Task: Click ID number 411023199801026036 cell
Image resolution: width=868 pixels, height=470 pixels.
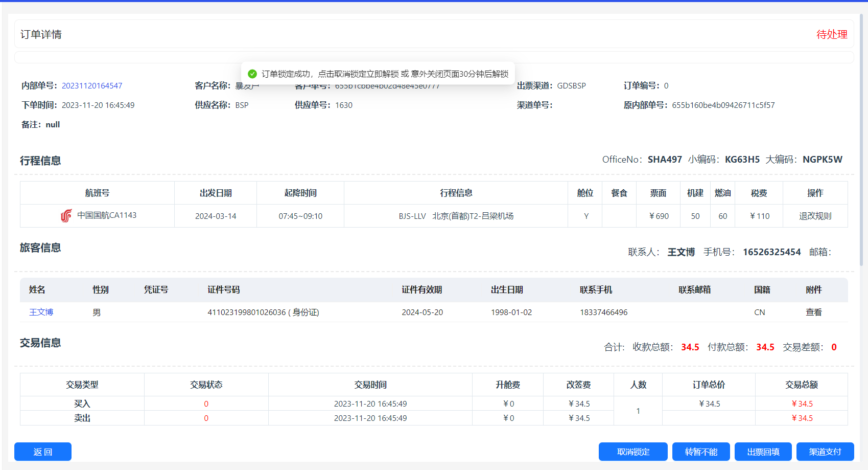Action: (x=263, y=312)
